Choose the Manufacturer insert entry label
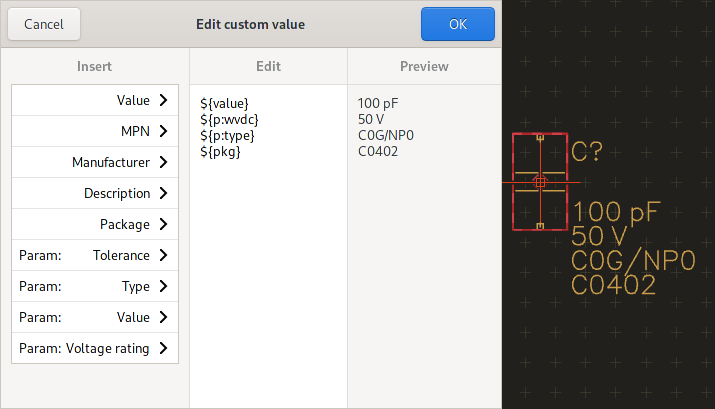The width and height of the screenshot is (715, 409). (x=111, y=162)
